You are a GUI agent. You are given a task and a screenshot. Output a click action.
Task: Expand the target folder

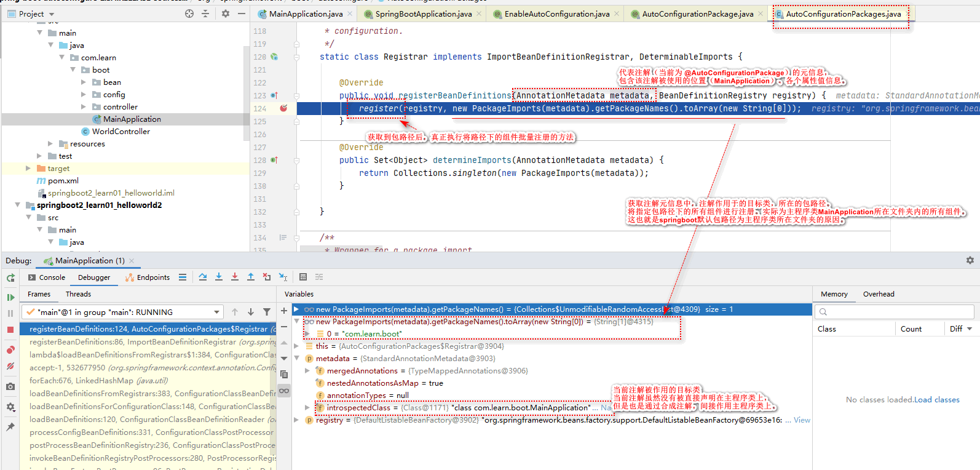point(28,168)
